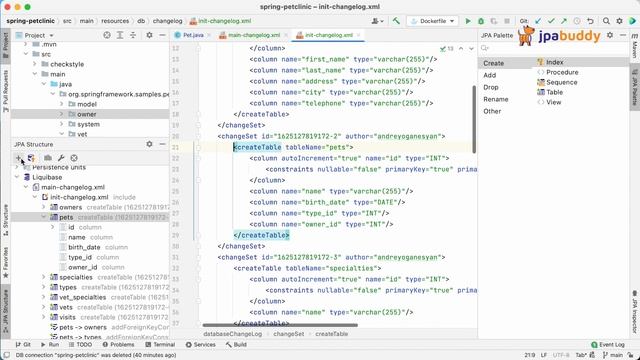Click the locate-file target icon in Project panel
The image size is (640, 360).
coord(107,36)
